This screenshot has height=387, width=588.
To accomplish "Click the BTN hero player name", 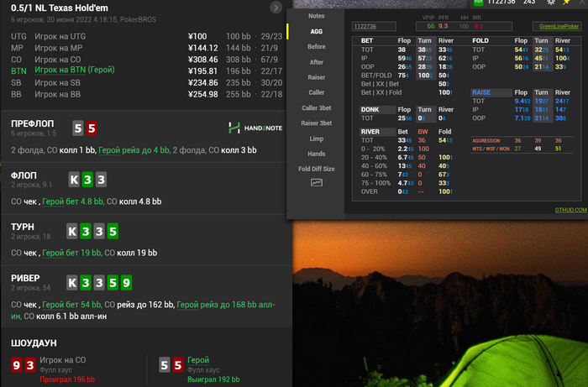I will click(75, 70).
